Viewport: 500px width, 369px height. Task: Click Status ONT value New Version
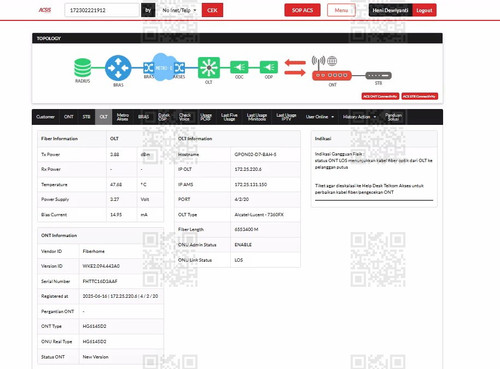tap(96, 357)
